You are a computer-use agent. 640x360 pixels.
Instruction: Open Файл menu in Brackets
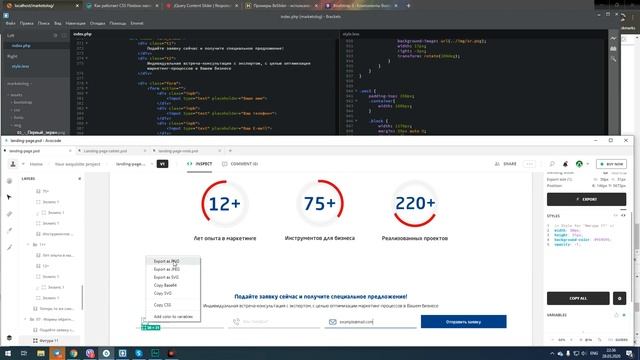click(x=10, y=24)
